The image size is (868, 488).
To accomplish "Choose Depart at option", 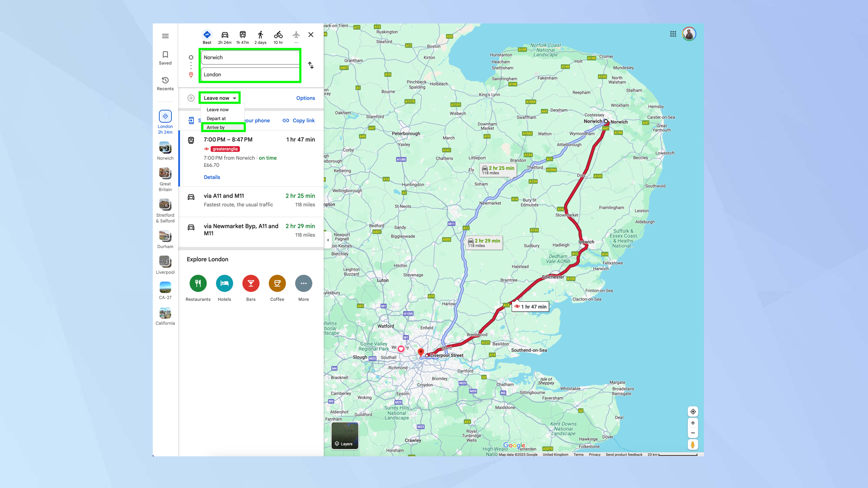I will point(216,118).
